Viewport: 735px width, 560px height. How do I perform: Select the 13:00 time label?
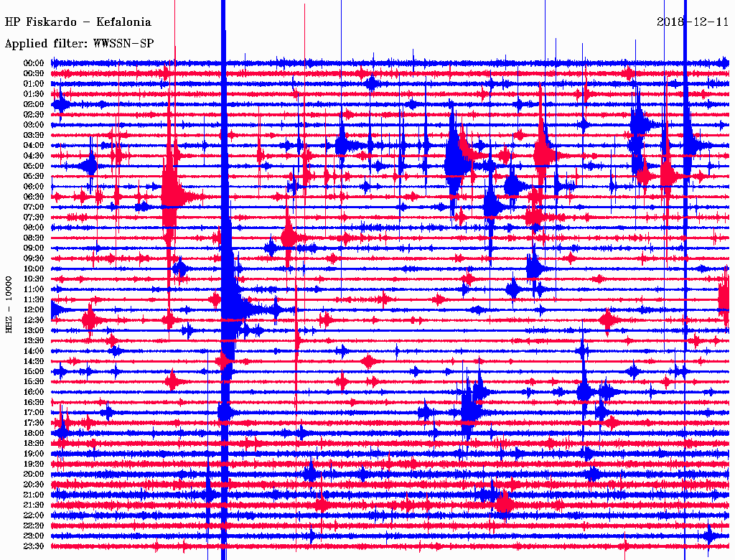pos(34,330)
